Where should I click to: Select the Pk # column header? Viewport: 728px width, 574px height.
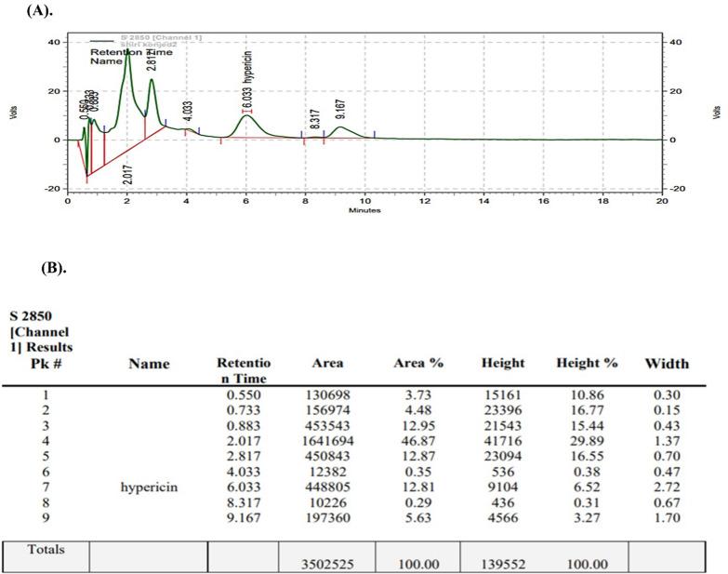(46, 363)
